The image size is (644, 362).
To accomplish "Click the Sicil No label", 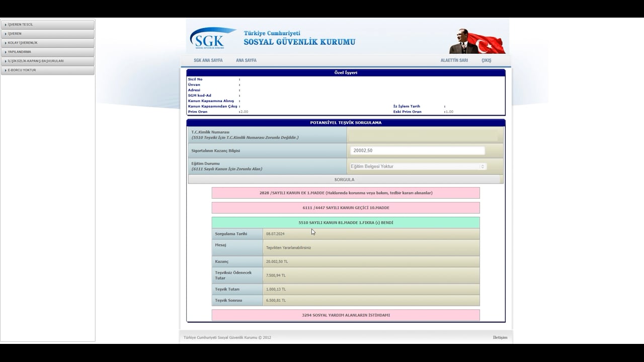I will point(195,79).
